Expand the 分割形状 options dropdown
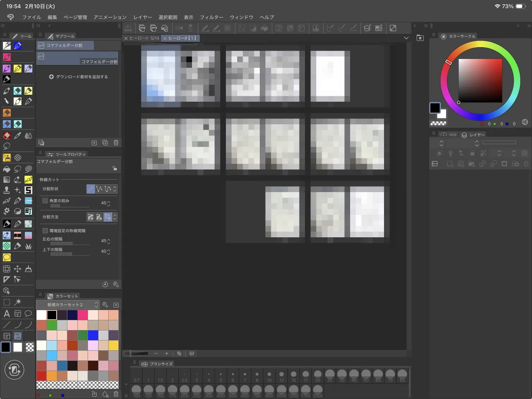 115,189
